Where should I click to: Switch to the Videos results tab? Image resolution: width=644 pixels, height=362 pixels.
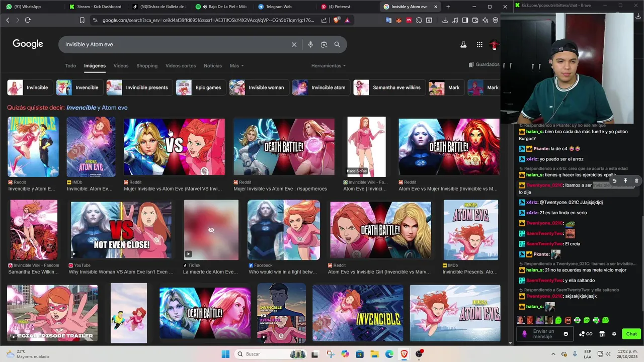click(x=121, y=66)
